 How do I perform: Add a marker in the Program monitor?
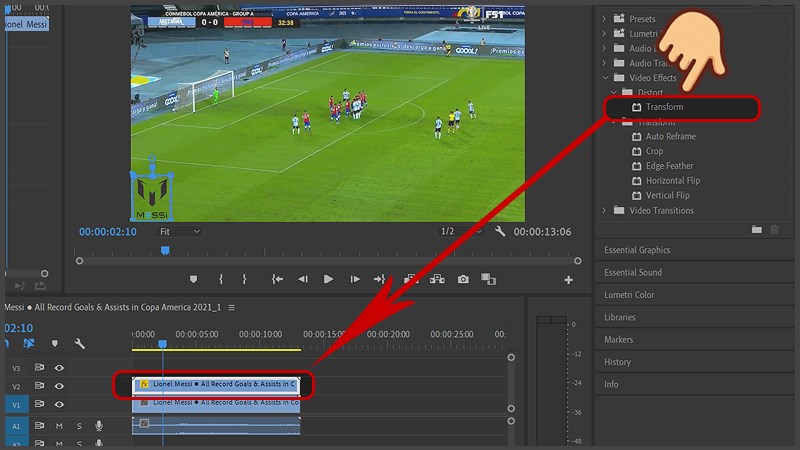(193, 279)
